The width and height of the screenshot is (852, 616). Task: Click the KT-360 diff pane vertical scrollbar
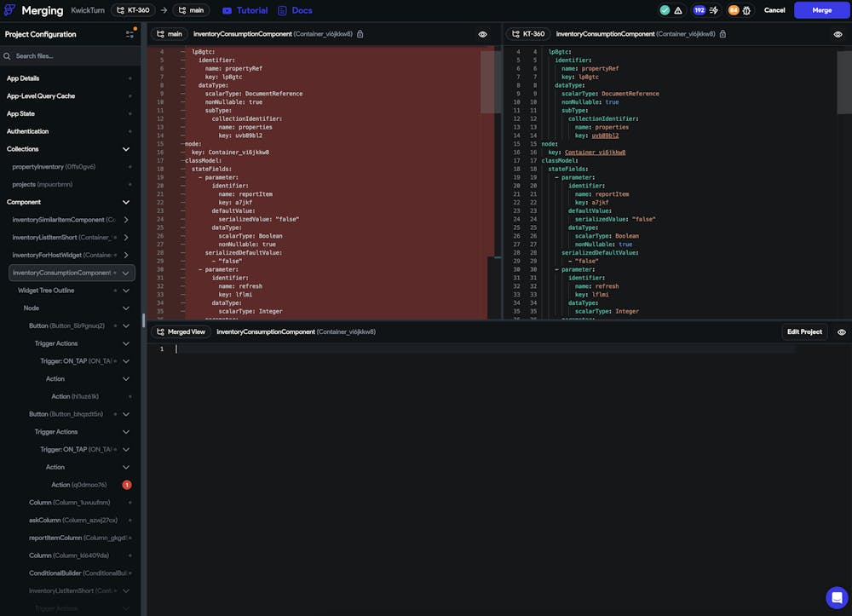(x=843, y=82)
